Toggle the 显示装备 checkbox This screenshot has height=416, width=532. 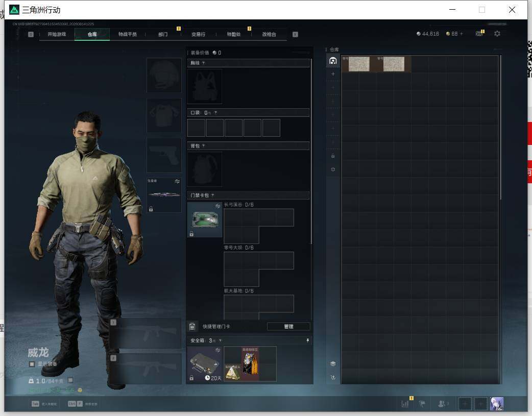32,364
